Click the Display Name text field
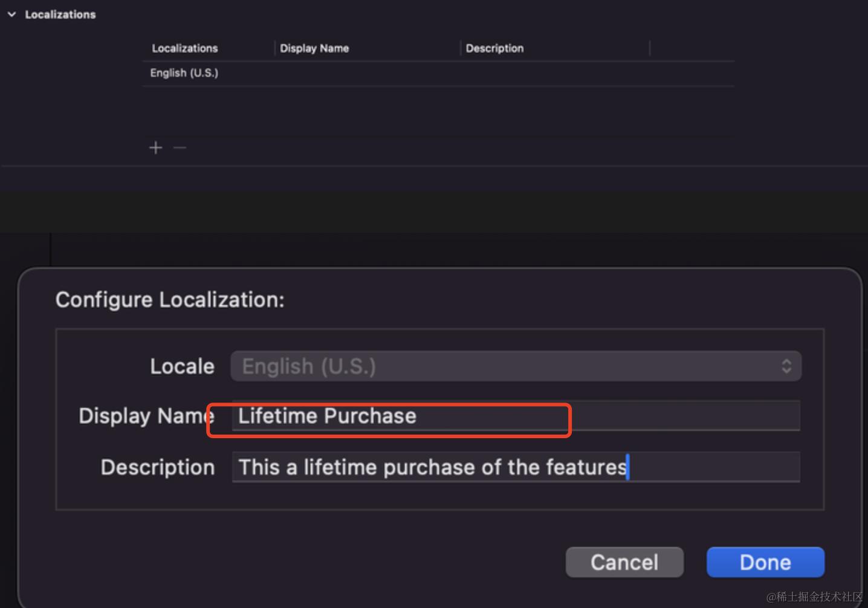This screenshot has width=868, height=608. tap(516, 416)
